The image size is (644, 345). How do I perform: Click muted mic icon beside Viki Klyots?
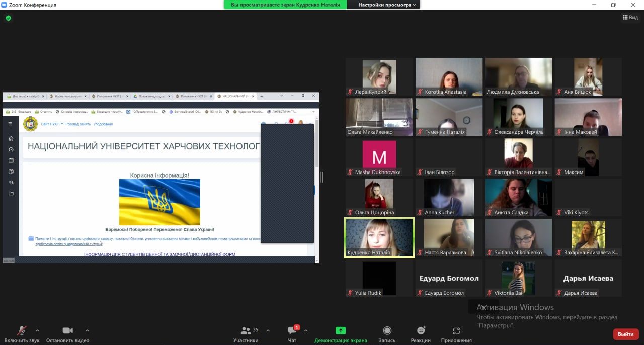pos(559,212)
